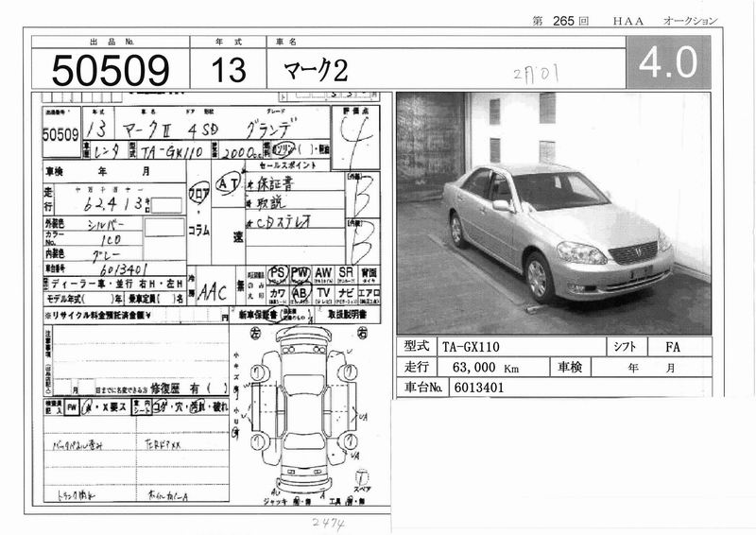Click the 修復歴 有 field
This screenshot has width=756, height=535.
190,388
